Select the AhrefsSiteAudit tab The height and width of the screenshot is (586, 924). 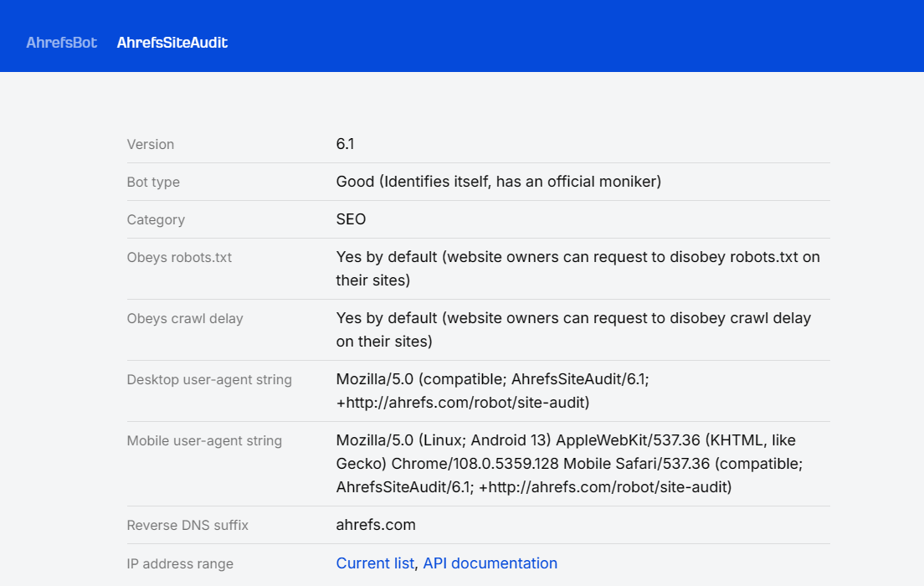[x=172, y=43]
